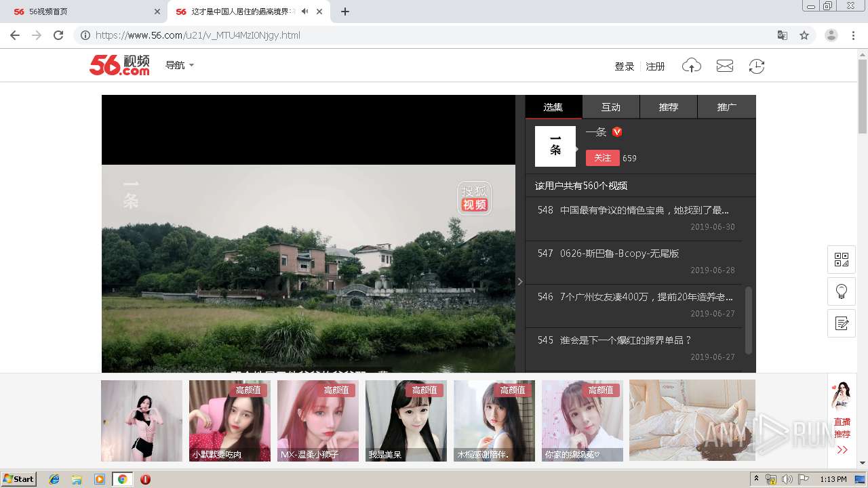
Task: Click the 一条 channel avatar
Action: (555, 146)
